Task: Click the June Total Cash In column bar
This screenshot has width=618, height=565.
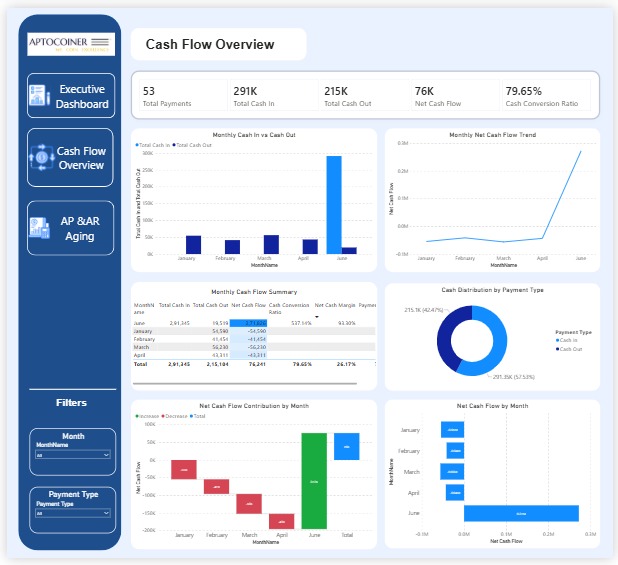Action: [x=334, y=205]
